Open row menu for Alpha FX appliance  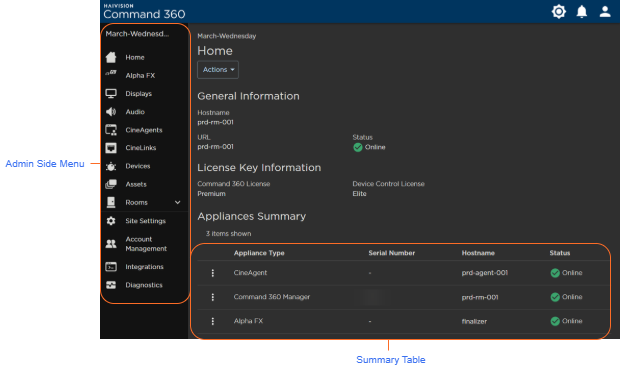click(213, 321)
